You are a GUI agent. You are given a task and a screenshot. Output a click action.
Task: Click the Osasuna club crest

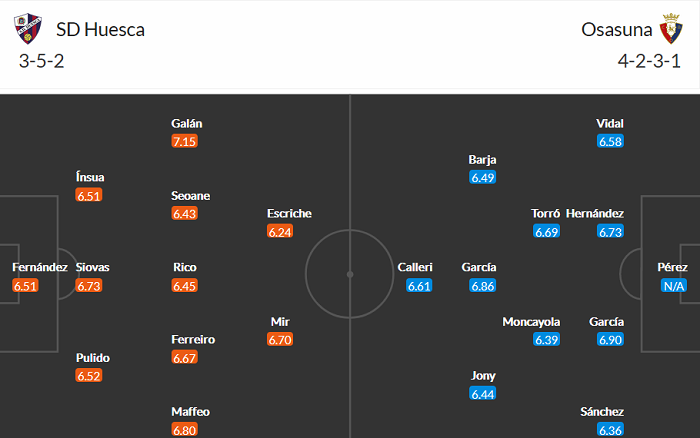(x=669, y=30)
